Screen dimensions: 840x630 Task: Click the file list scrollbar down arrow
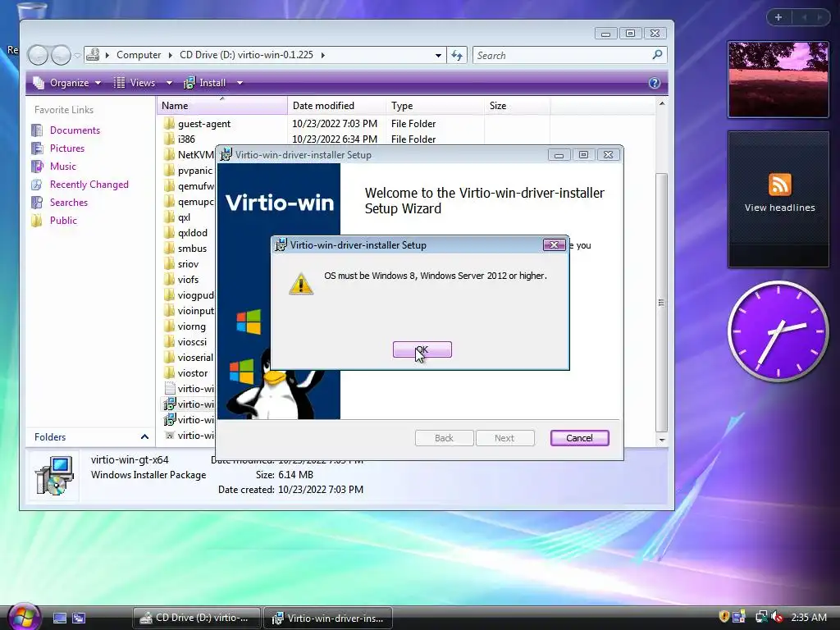pos(662,440)
